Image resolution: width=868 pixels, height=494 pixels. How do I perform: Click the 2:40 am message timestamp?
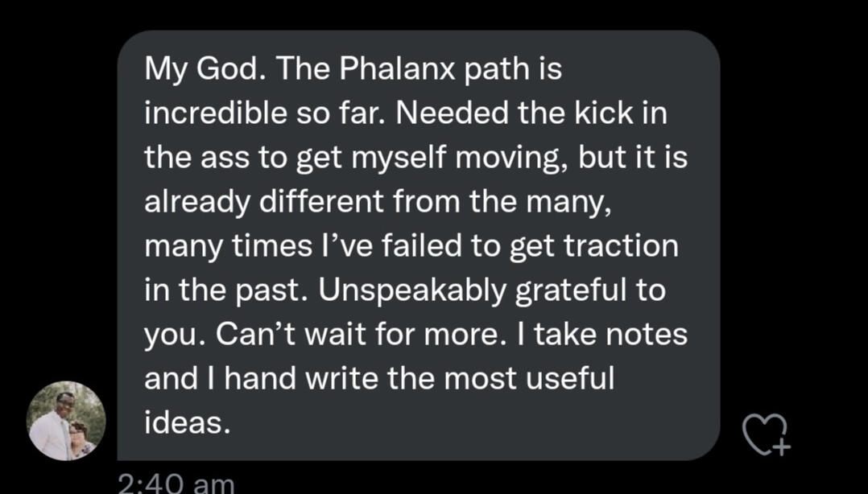(x=176, y=484)
